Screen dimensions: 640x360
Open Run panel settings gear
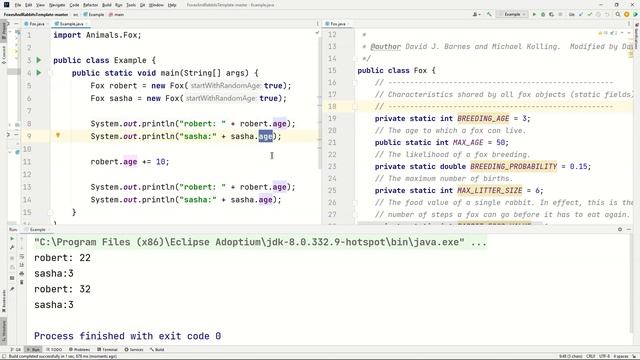pyautogui.click(x=620, y=229)
